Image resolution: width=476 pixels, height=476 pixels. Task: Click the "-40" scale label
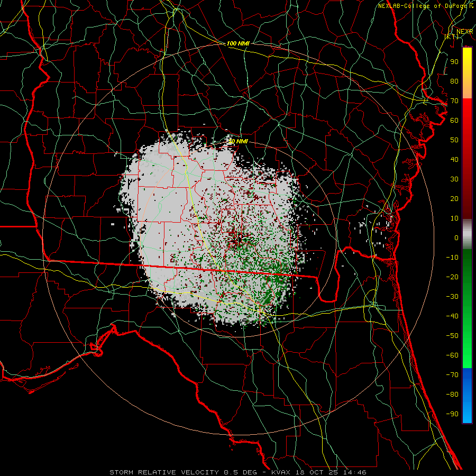pos(452,316)
